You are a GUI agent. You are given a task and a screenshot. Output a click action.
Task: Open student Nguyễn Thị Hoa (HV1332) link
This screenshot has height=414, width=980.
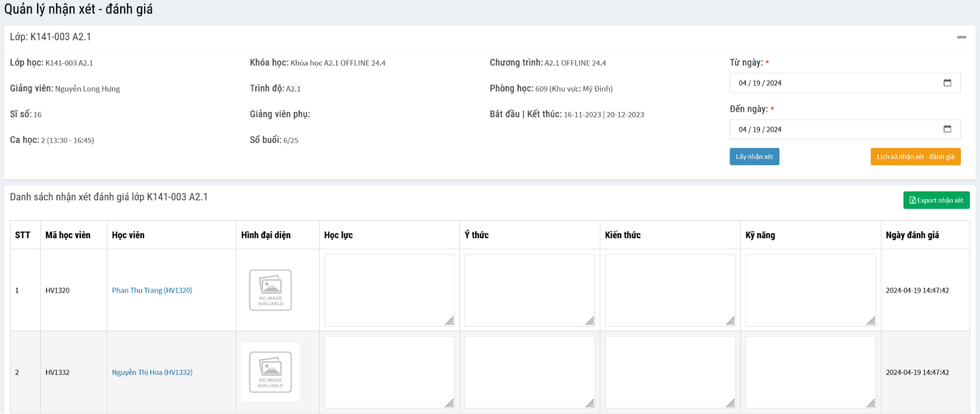(152, 372)
